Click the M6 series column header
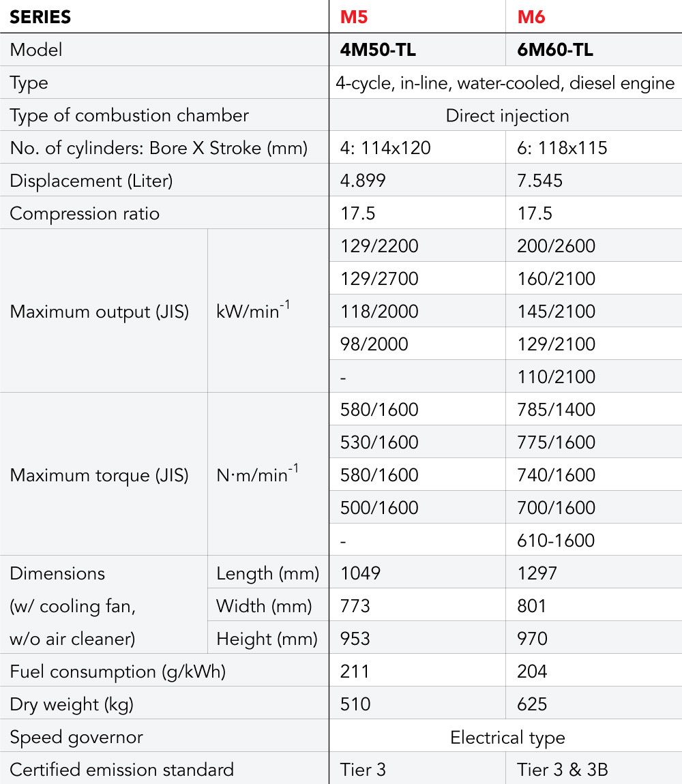This screenshot has width=682, height=784. pyautogui.click(x=531, y=17)
